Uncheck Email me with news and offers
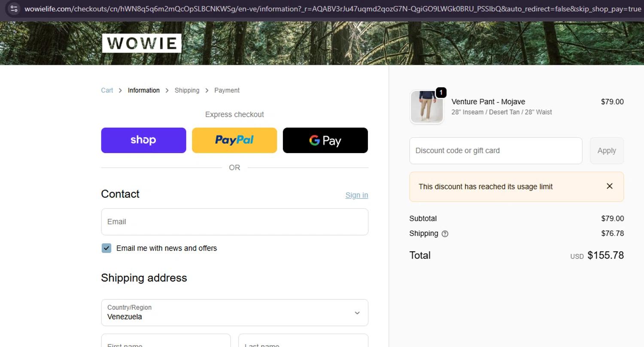644x347 pixels. (106, 248)
